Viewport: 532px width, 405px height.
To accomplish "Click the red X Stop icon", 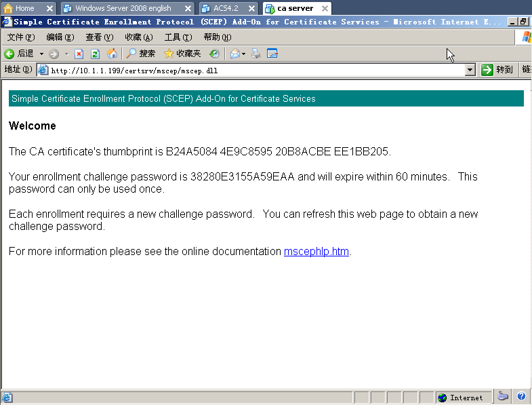I will [x=79, y=54].
